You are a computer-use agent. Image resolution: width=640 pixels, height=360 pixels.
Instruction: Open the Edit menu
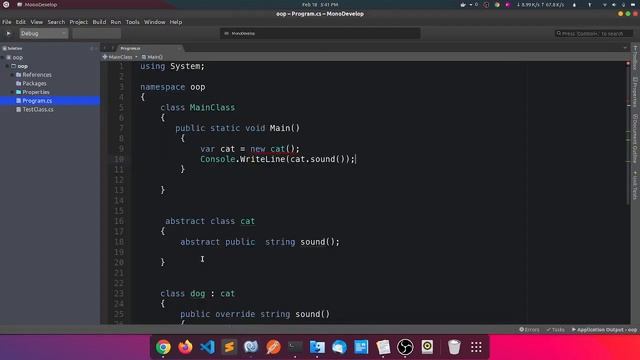[21, 22]
